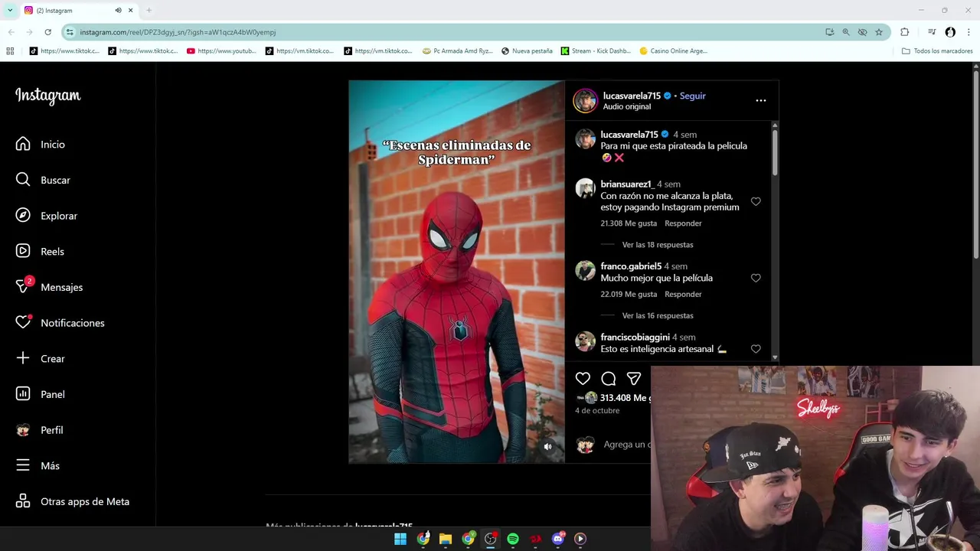Open briansuarez1_ profile from comment

pyautogui.click(x=627, y=184)
